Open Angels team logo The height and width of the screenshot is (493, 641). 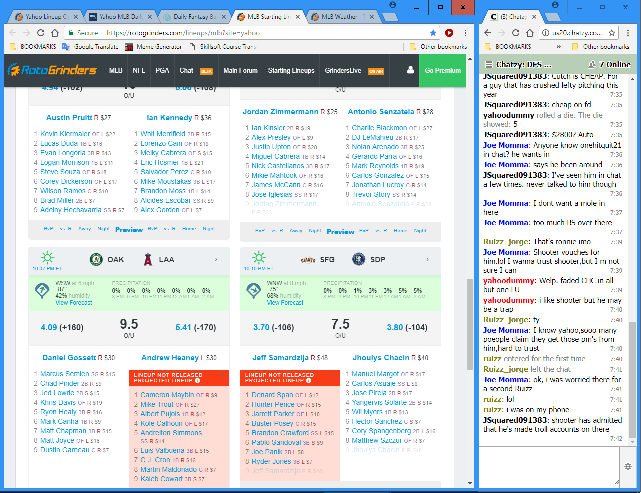(x=148, y=259)
